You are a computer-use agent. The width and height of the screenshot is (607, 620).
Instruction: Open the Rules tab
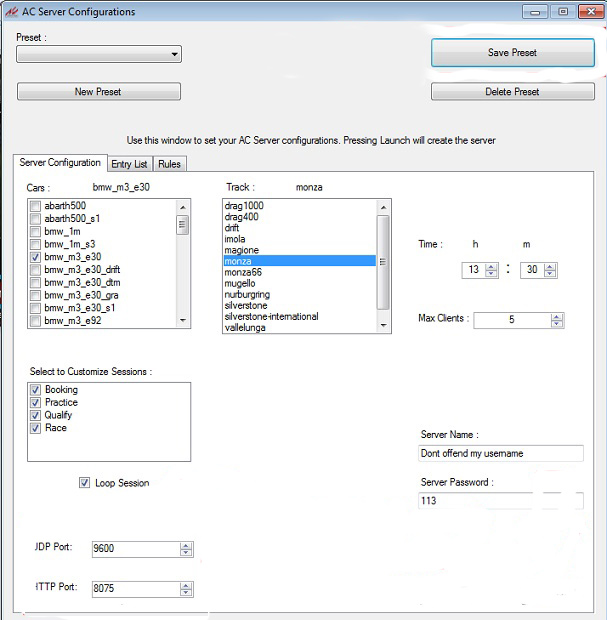pos(169,164)
